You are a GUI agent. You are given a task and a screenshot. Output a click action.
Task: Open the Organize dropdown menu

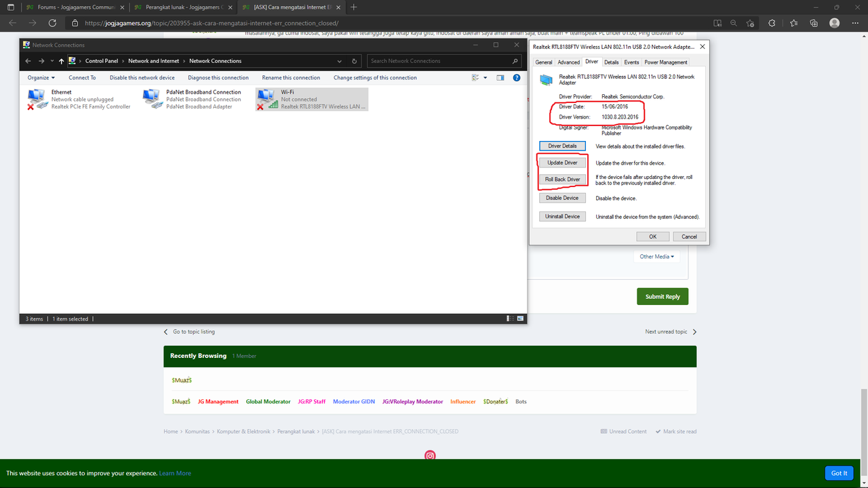41,78
